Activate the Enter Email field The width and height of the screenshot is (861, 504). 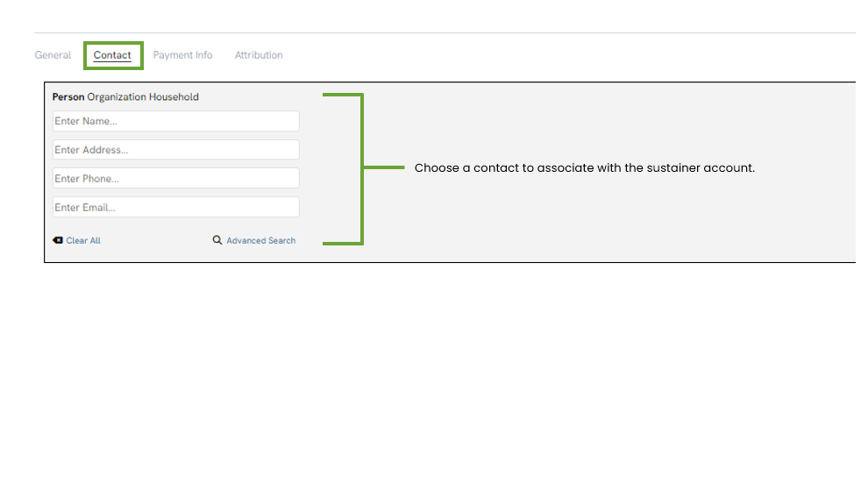click(x=175, y=208)
